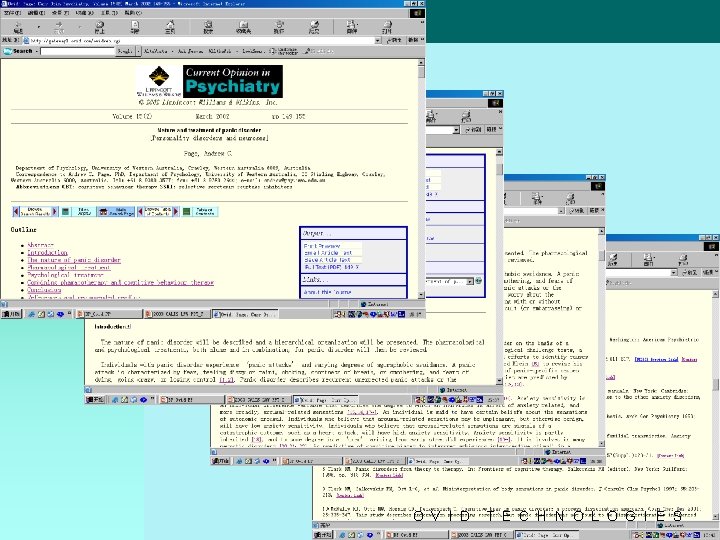Open the Favorites folder icon in front toolbar
Image resolution: width=720 pixels, height=540 pixels.
[x=243, y=26]
